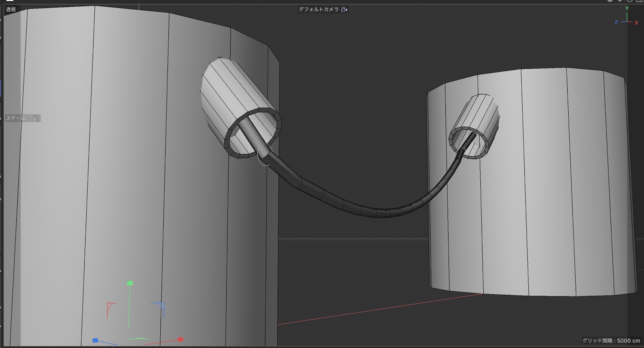644x348 pixels.
Task: Click the green arc plane handle
Action: (x=139, y=339)
